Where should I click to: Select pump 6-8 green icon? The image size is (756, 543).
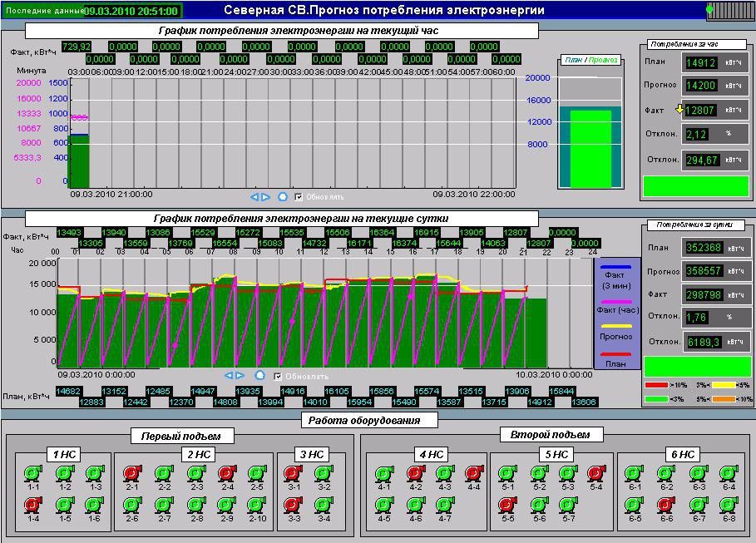(729, 505)
